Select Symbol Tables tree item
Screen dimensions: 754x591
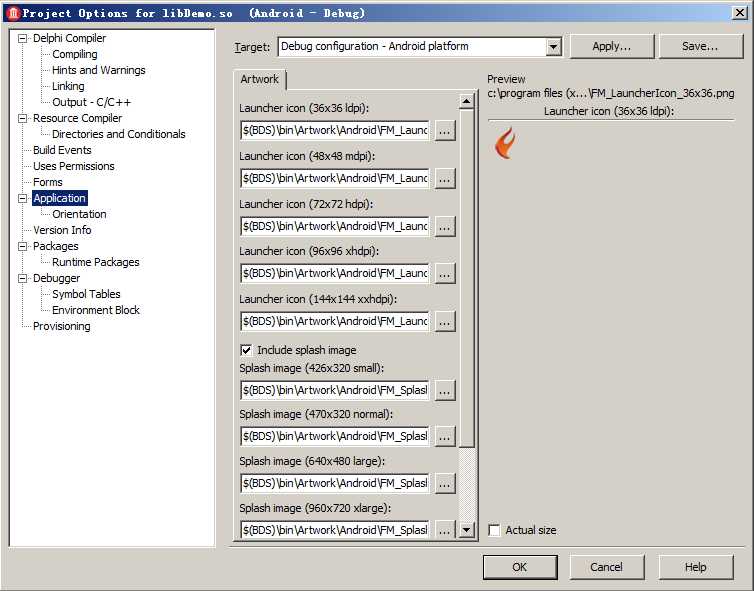(86, 294)
